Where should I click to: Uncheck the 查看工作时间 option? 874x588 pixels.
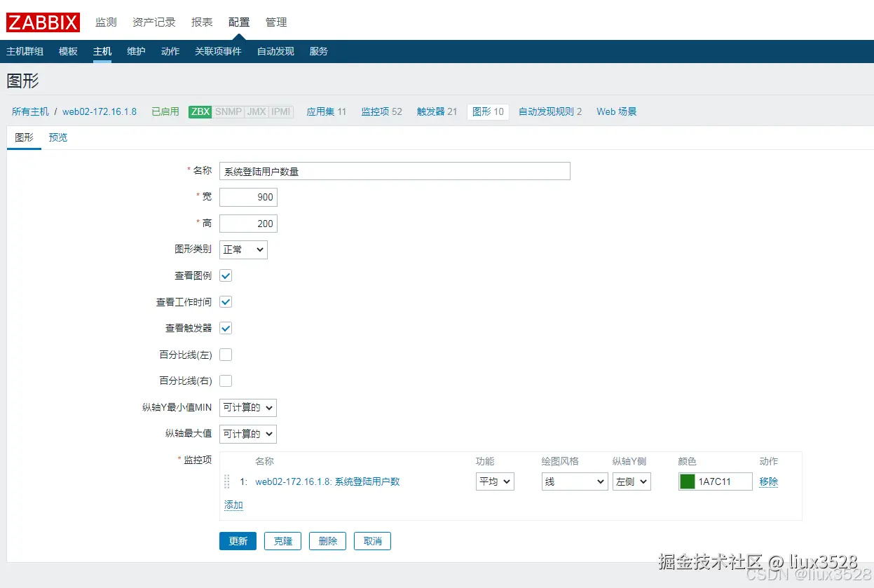[x=225, y=302]
